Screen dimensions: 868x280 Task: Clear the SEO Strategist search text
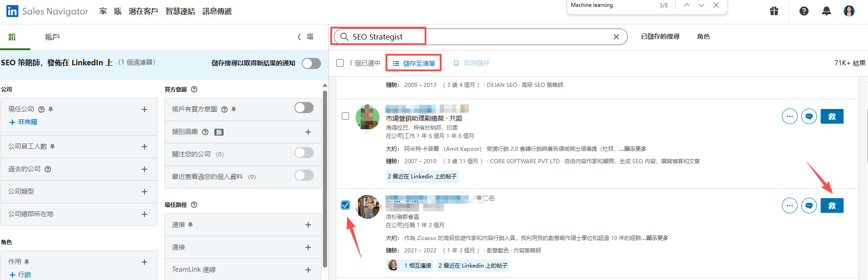point(616,37)
